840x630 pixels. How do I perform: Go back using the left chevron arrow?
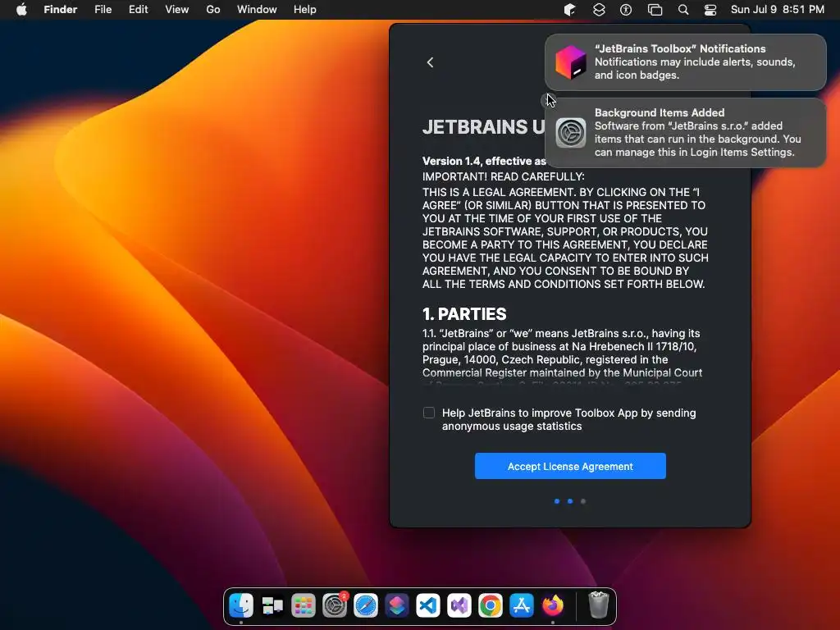click(x=430, y=62)
